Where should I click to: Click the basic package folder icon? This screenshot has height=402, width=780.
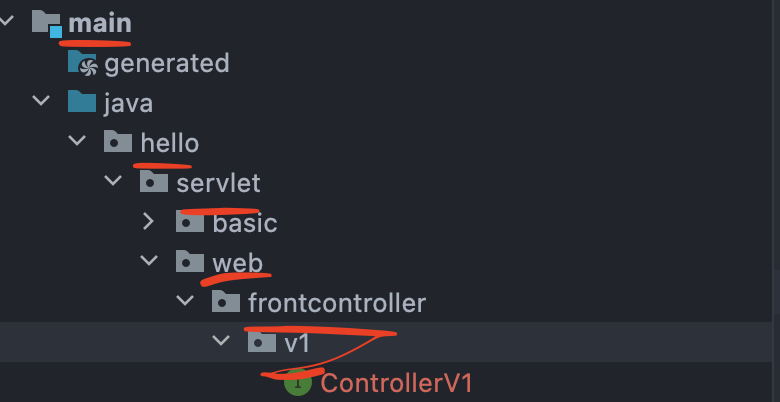coord(190,222)
